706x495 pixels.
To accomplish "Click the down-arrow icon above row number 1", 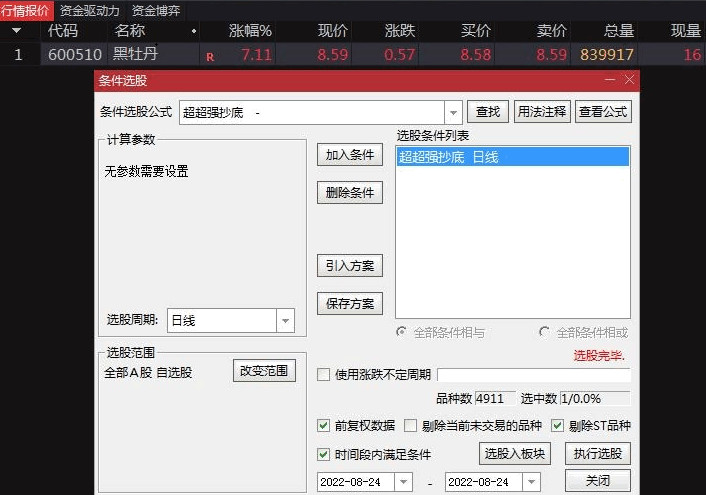I will (x=17, y=31).
